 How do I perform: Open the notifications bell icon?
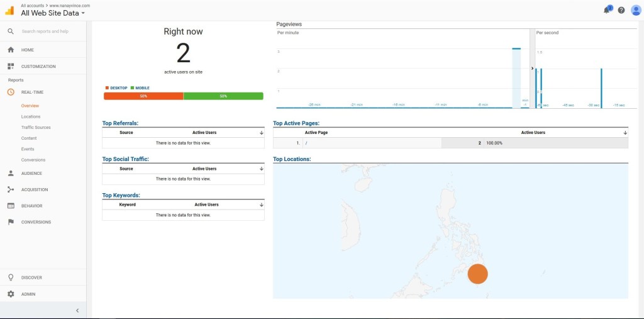[607, 10]
